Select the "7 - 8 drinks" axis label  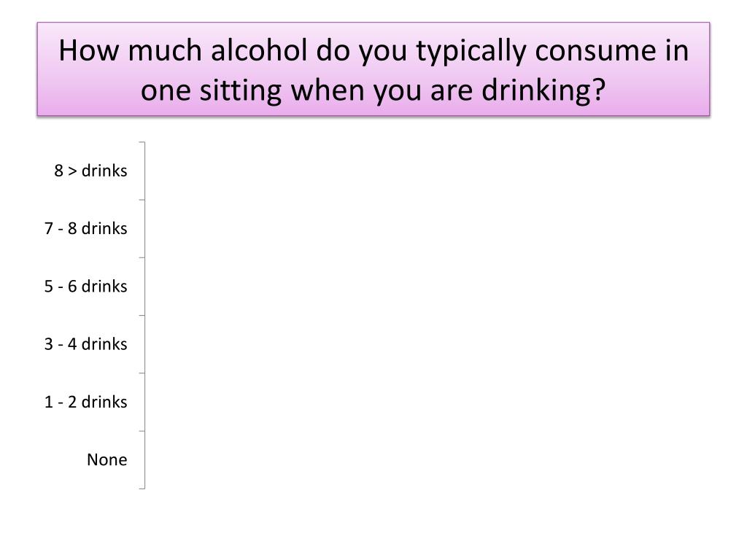[86, 228]
